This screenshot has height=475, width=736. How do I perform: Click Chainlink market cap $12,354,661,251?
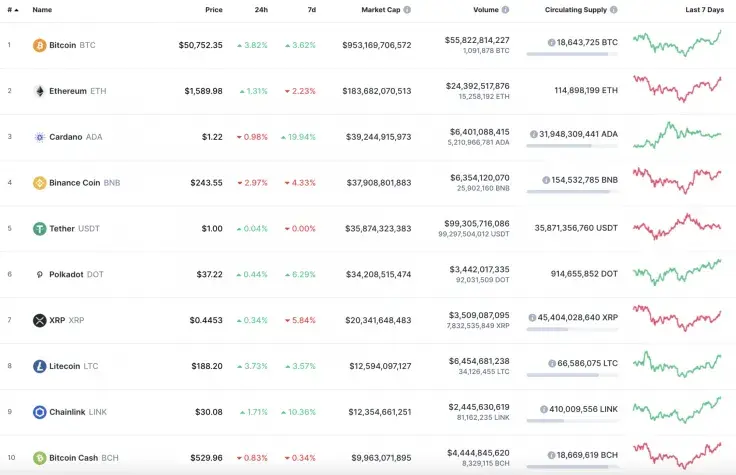[x=380, y=412]
